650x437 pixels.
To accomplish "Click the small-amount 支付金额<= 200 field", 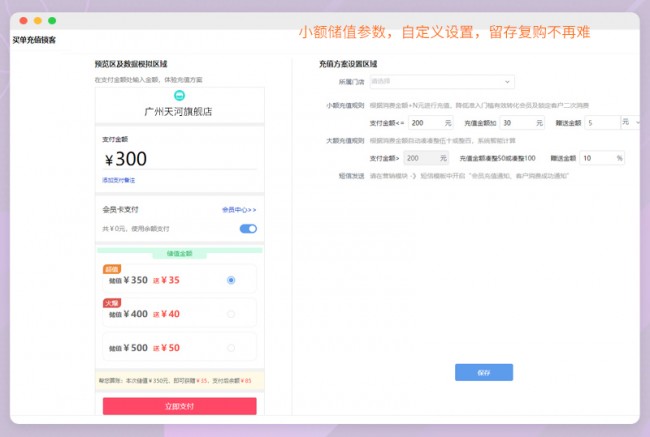I will 426,122.
